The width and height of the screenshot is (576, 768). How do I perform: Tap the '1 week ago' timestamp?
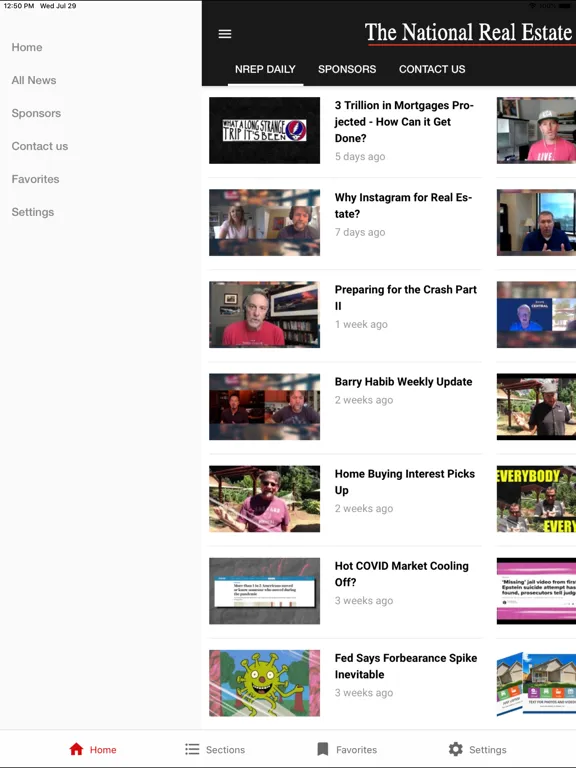(x=361, y=324)
